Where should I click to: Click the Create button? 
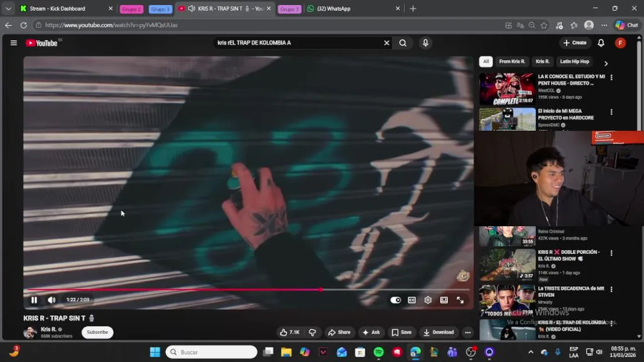pos(575,43)
